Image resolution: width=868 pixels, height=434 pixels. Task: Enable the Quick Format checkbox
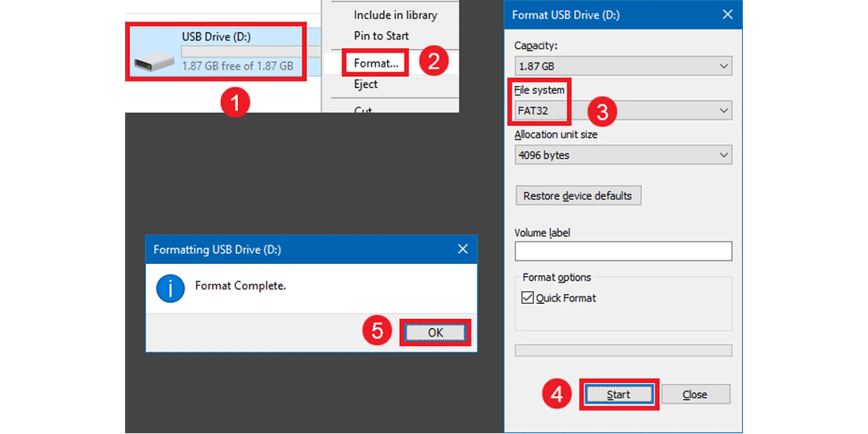tap(527, 298)
